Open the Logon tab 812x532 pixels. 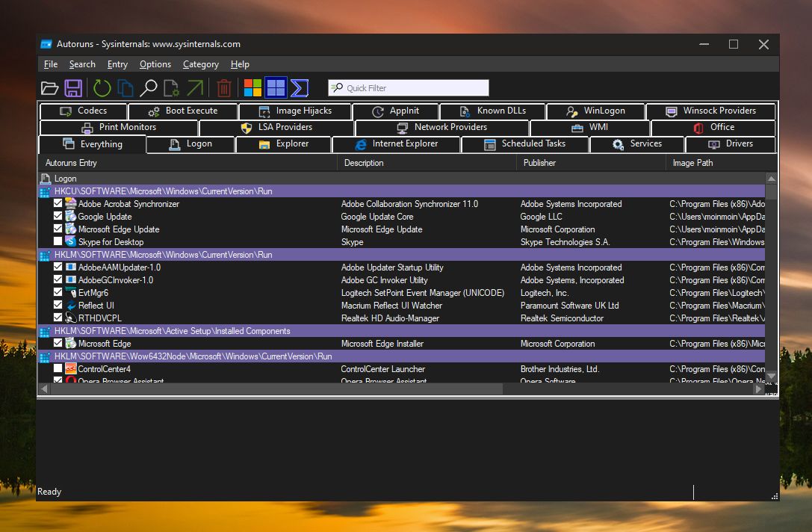[x=190, y=144]
